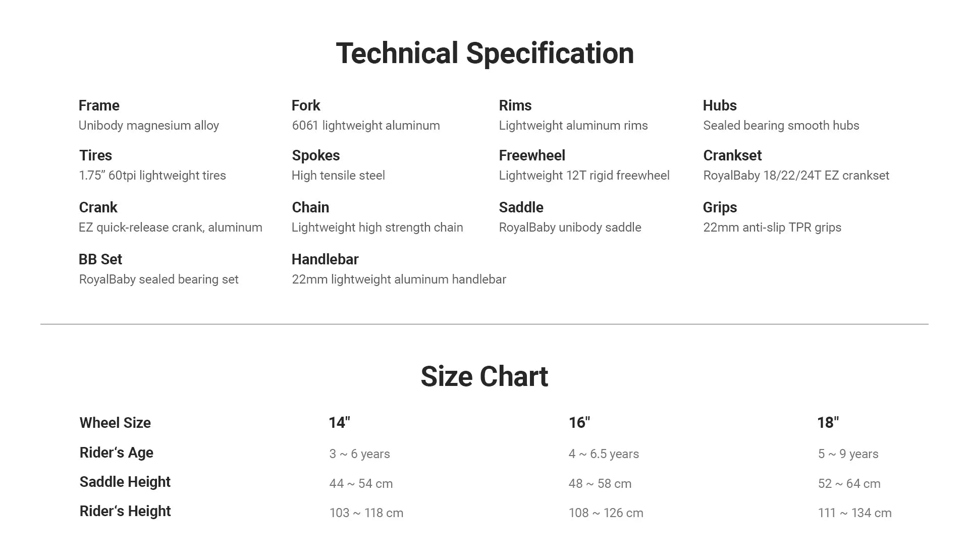Click the Tires spec label
This screenshot has height=560, width=969.
click(x=95, y=155)
